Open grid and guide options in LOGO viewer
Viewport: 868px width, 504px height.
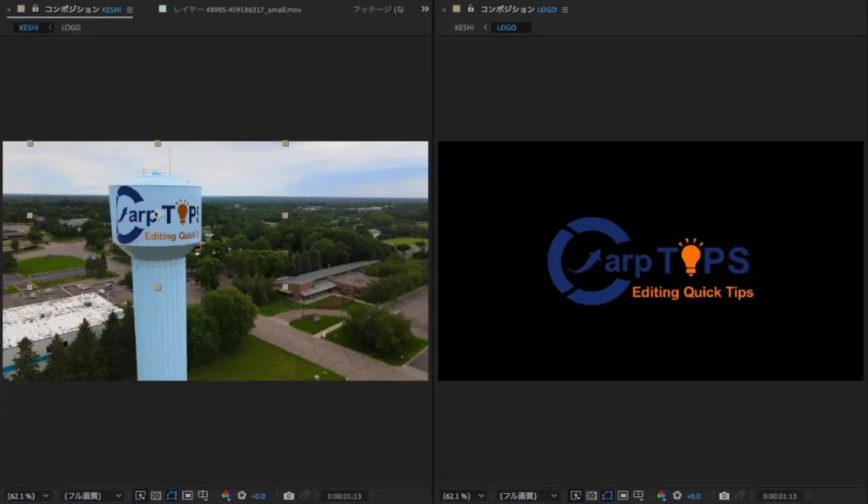(x=638, y=496)
